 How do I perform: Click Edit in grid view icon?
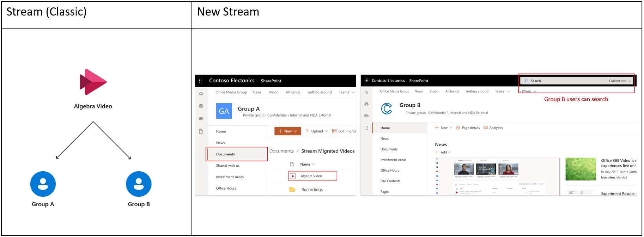[334, 131]
